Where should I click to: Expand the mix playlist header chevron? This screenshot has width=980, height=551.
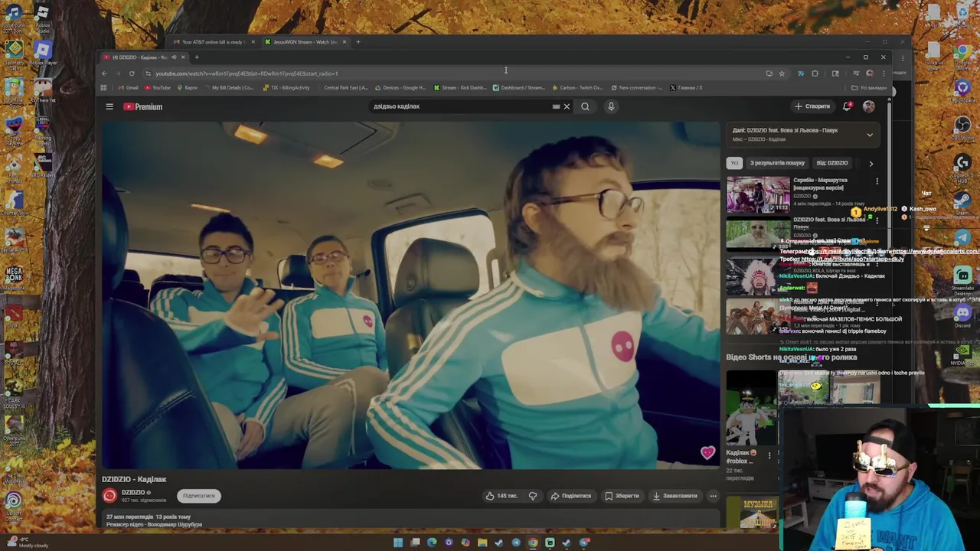coord(870,135)
